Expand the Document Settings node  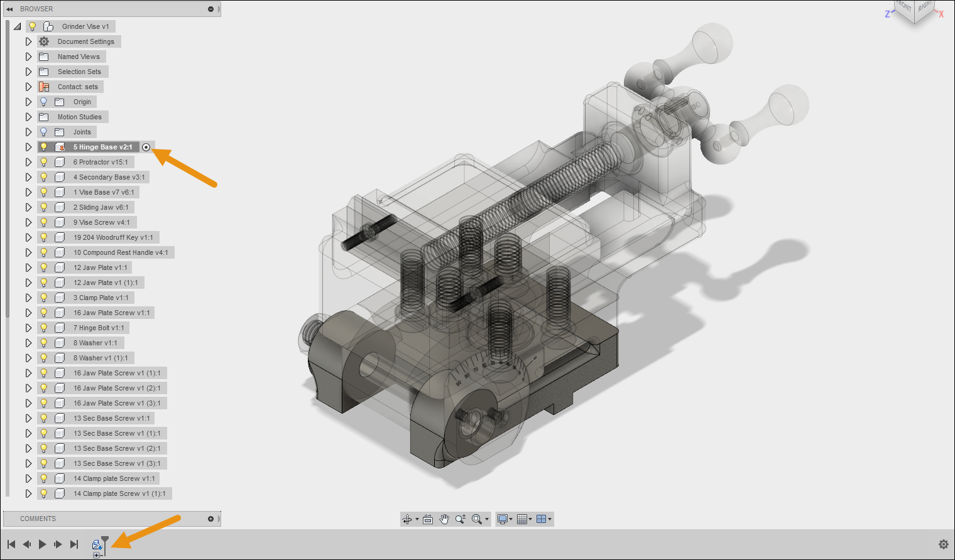pyautogui.click(x=28, y=41)
